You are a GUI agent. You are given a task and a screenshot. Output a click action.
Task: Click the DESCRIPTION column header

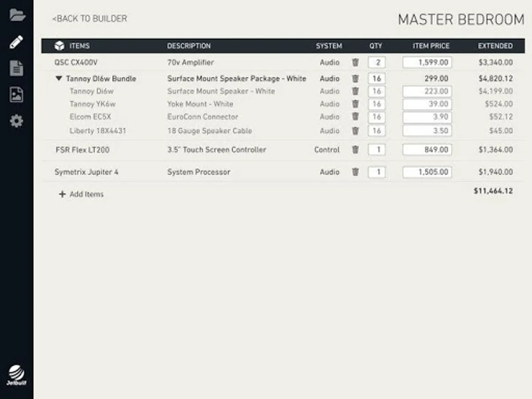[189, 46]
